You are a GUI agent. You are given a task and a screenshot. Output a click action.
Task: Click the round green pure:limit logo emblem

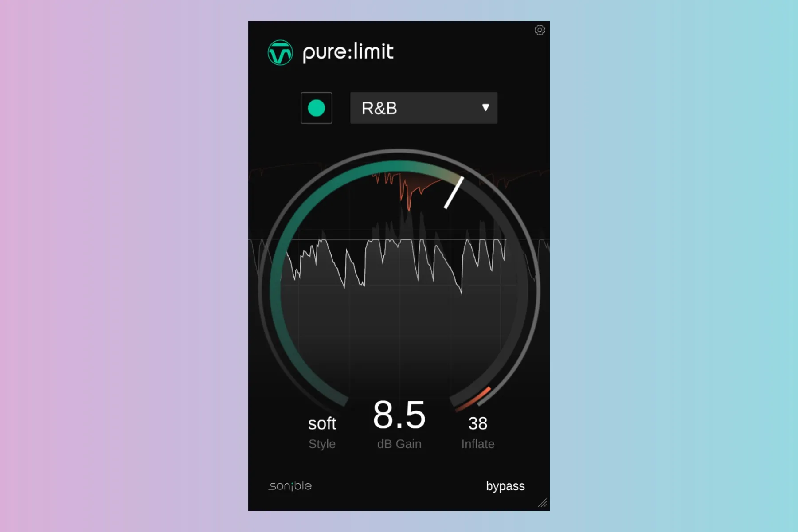(280, 53)
